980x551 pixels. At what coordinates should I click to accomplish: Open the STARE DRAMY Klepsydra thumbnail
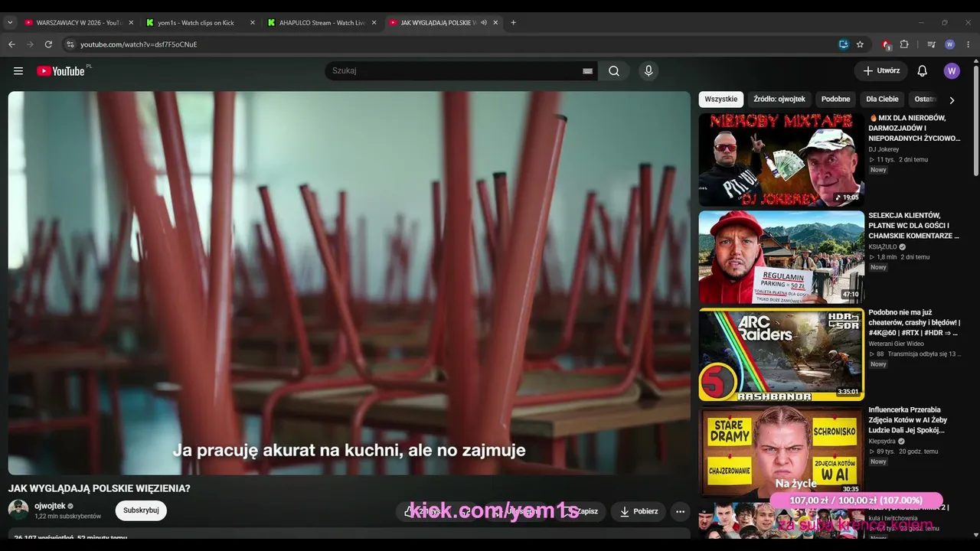pyautogui.click(x=781, y=452)
